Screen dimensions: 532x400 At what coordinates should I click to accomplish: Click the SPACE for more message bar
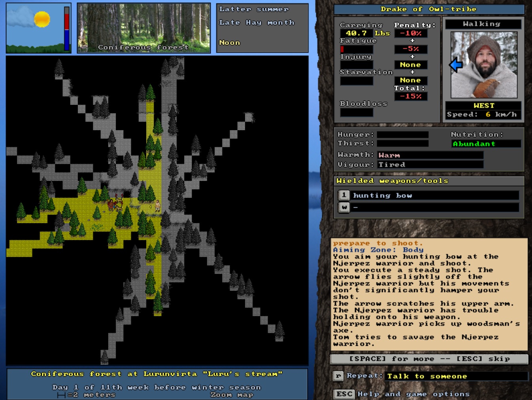[x=429, y=359]
